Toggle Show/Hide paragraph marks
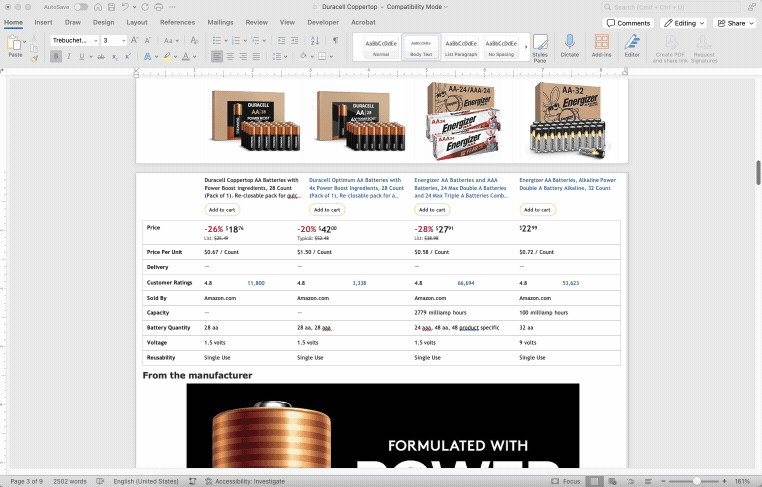The height and width of the screenshot is (487, 762). pyautogui.click(x=335, y=41)
